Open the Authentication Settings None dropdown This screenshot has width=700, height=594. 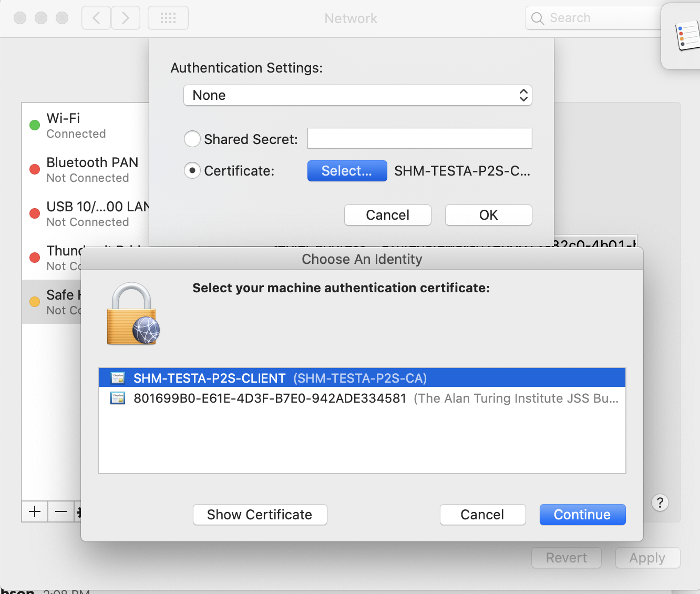[x=358, y=95]
